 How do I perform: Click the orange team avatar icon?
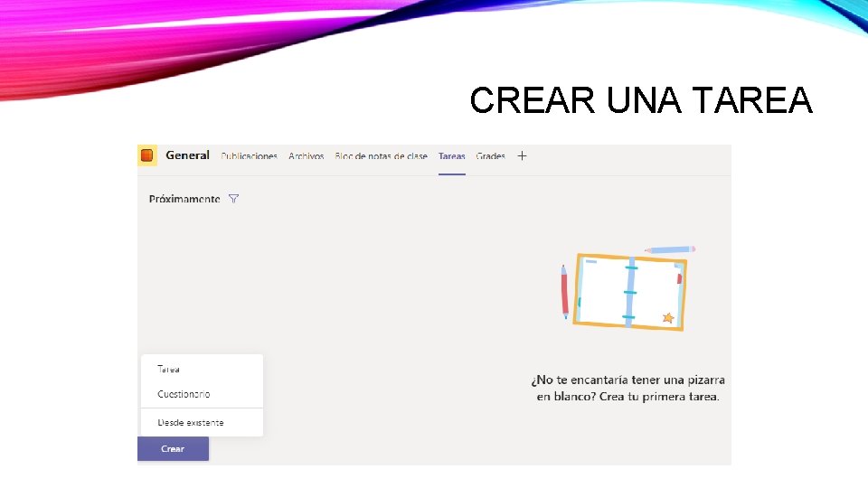[x=147, y=155]
